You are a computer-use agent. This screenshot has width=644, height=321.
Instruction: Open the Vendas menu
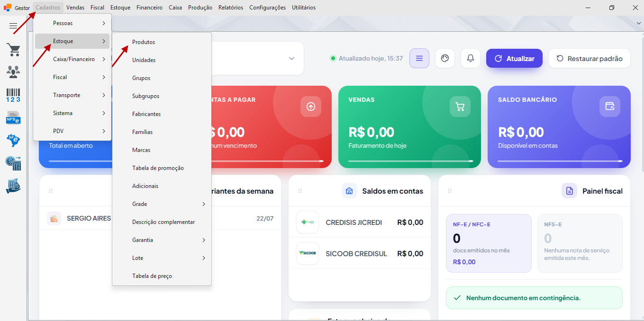pos(75,8)
